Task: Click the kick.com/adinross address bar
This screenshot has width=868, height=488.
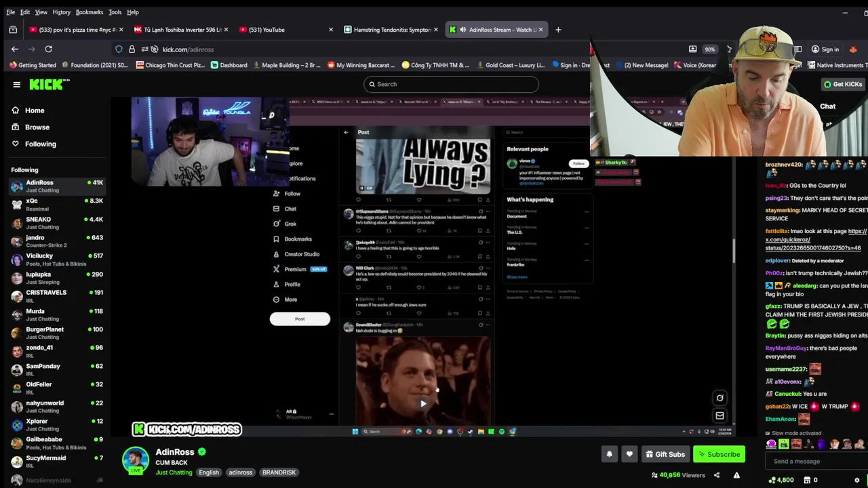Action: (188, 49)
